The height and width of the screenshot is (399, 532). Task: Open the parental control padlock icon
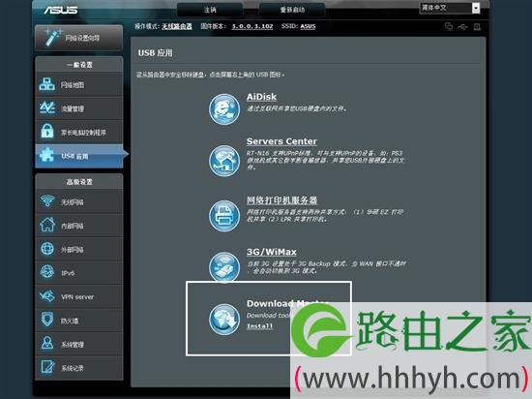46,131
